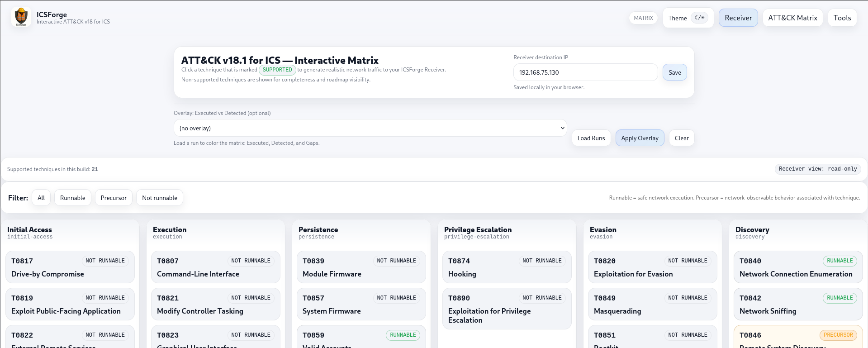Open T0840 Network Connection Enumeration card
The height and width of the screenshot is (348, 868).
(797, 267)
